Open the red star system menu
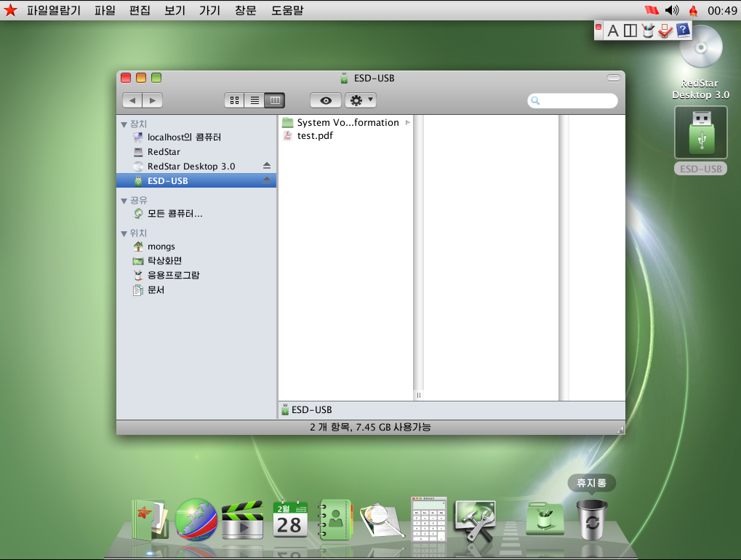This screenshot has height=560, width=741. [x=10, y=10]
